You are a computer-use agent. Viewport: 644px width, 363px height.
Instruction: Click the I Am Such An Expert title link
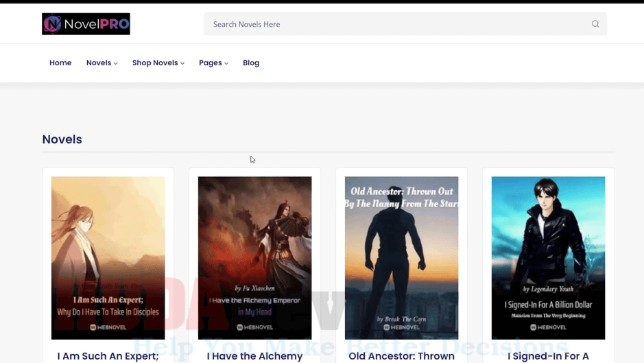pos(108,356)
